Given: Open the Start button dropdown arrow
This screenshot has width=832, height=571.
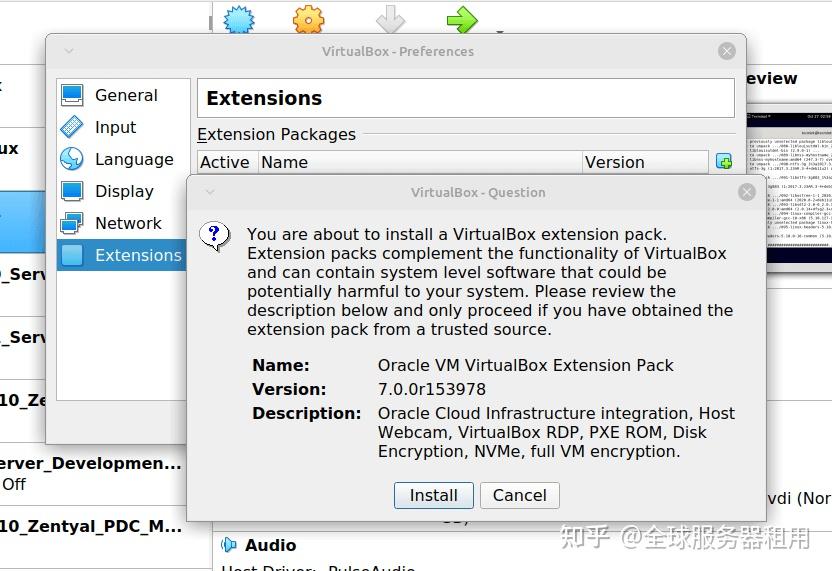Looking at the screenshot, I should point(499,32).
